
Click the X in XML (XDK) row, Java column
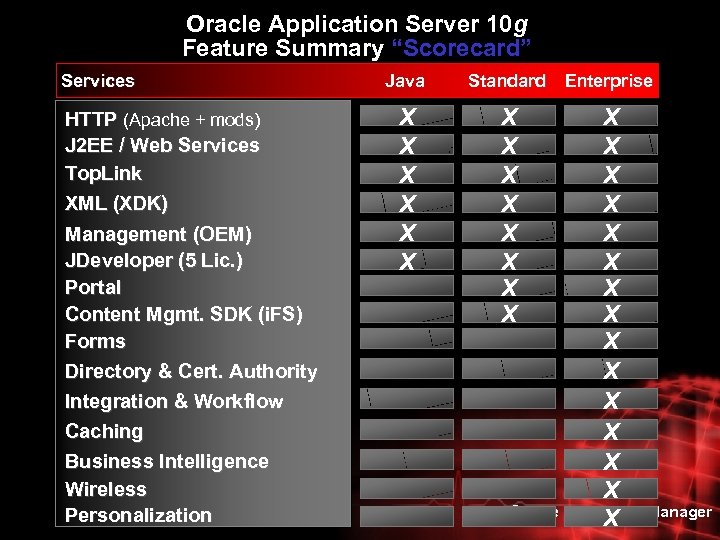click(407, 203)
